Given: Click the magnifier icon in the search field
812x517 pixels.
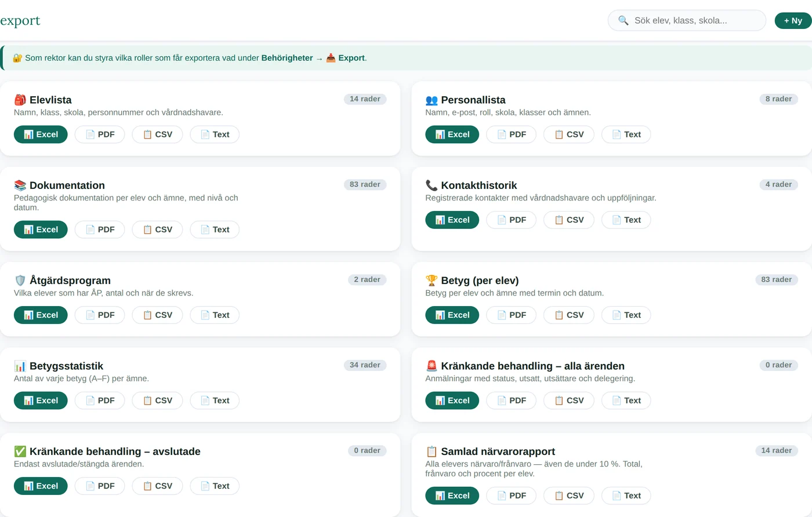Looking at the screenshot, I should click(623, 20).
